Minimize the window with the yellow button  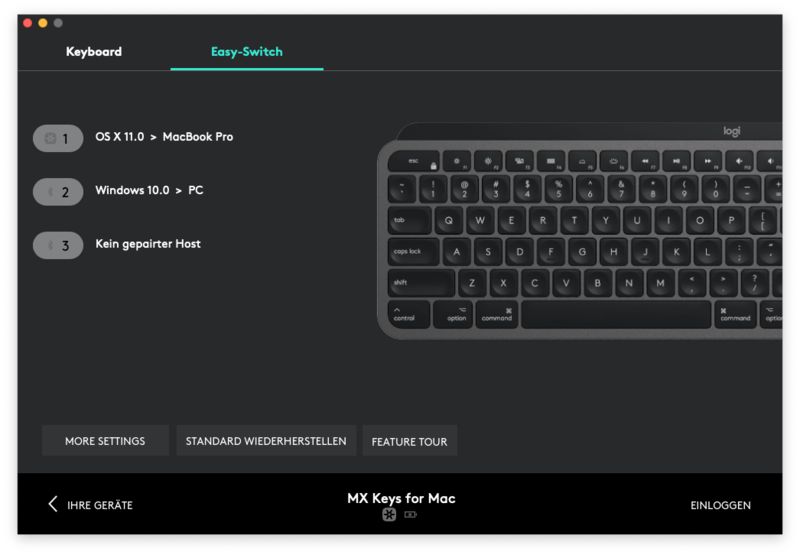[43, 23]
